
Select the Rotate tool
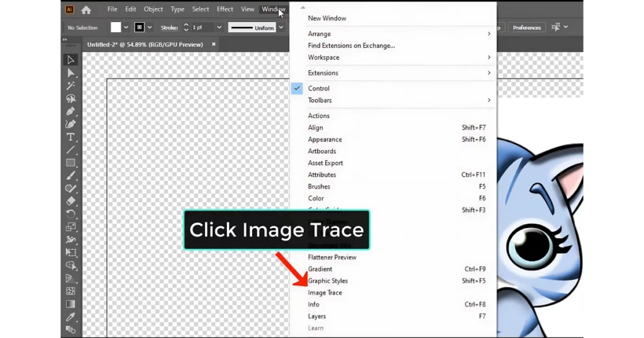[x=70, y=214]
